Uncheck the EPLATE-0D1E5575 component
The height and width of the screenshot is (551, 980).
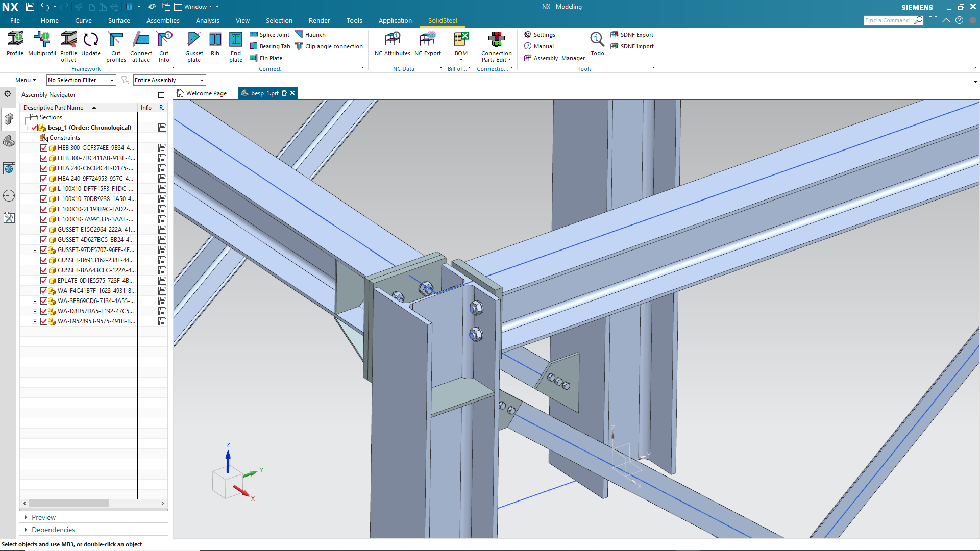(x=44, y=280)
